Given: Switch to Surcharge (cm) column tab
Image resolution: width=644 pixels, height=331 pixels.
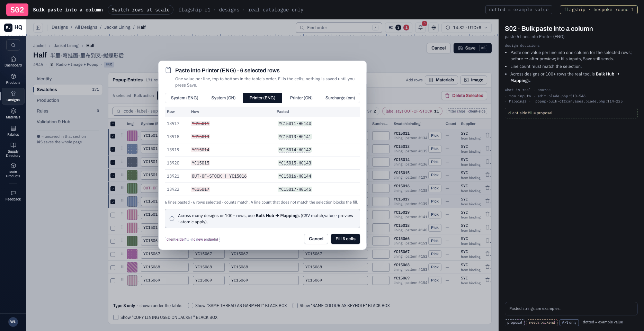Looking at the screenshot, I should tap(340, 98).
